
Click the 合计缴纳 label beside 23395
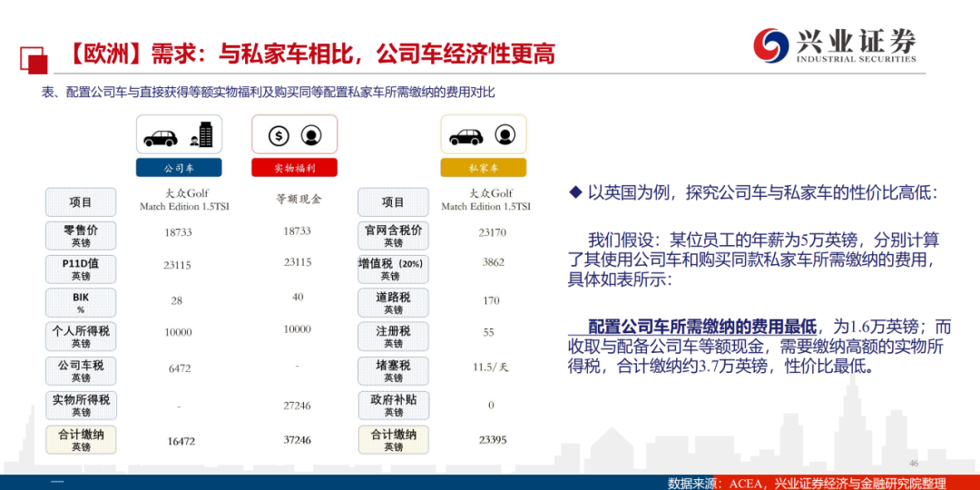(x=393, y=439)
